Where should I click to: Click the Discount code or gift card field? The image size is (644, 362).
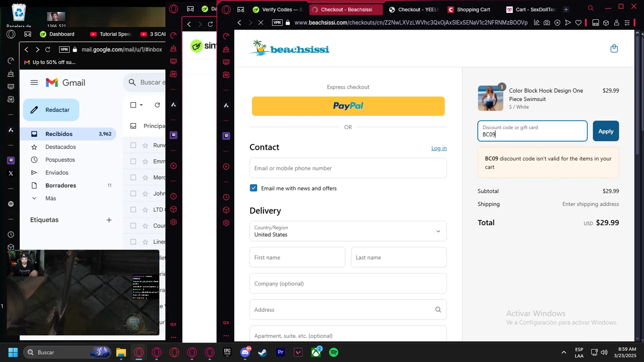tap(532, 131)
